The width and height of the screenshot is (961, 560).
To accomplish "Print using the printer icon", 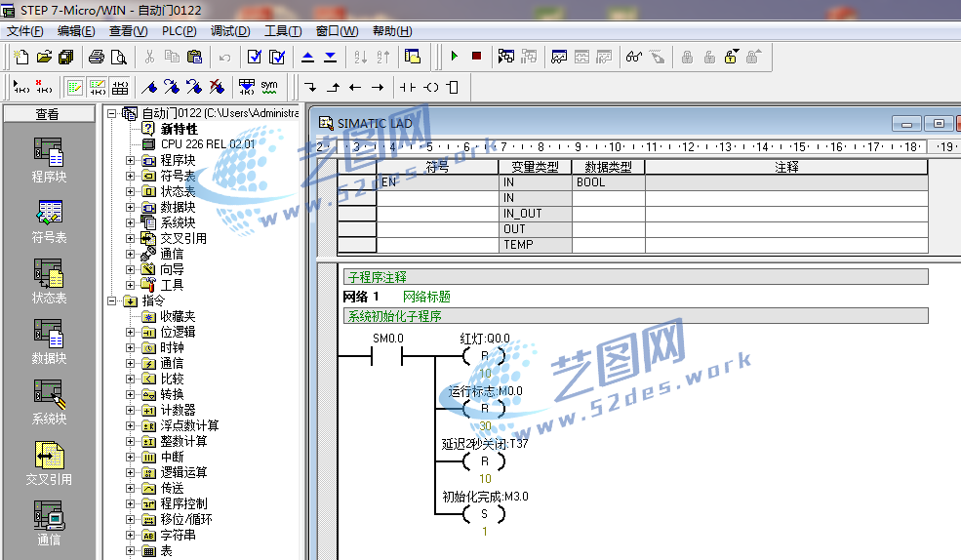I will (x=97, y=57).
